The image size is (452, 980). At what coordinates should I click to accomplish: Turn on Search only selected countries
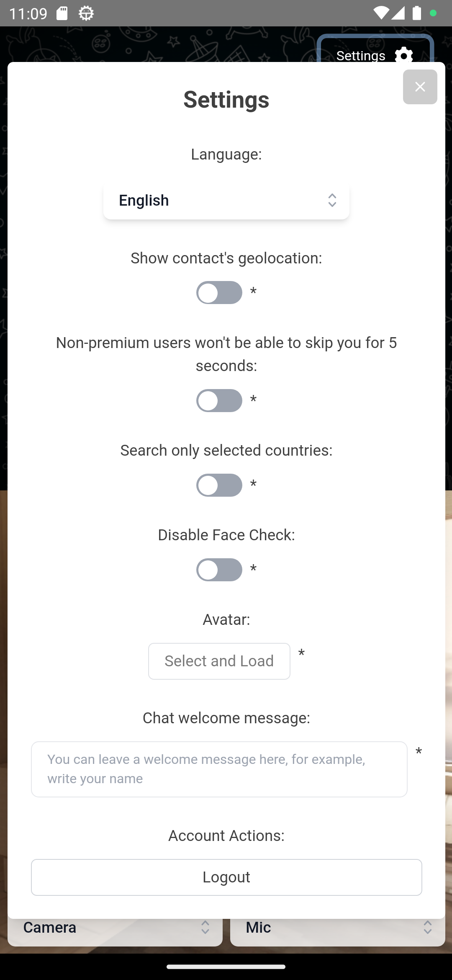click(219, 485)
